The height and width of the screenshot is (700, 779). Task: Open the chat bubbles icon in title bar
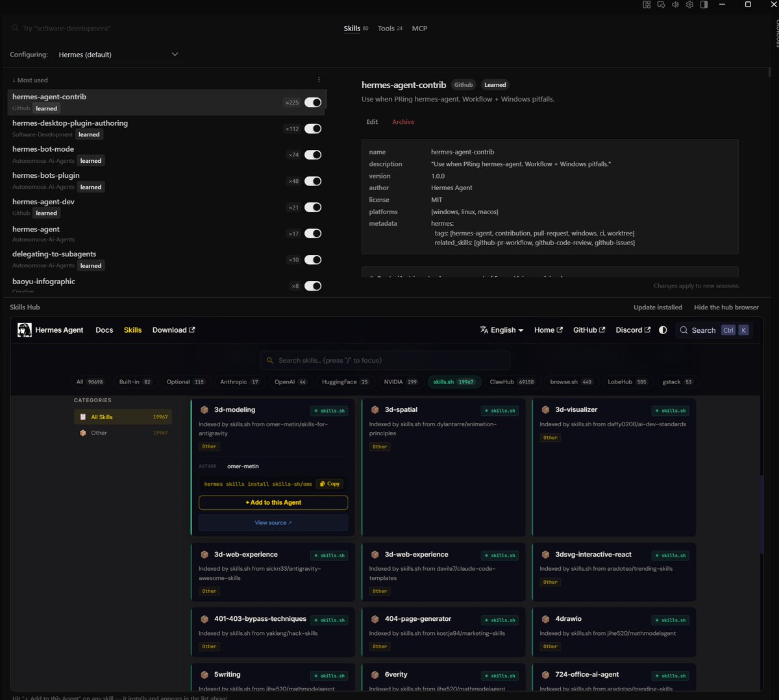[661, 5]
